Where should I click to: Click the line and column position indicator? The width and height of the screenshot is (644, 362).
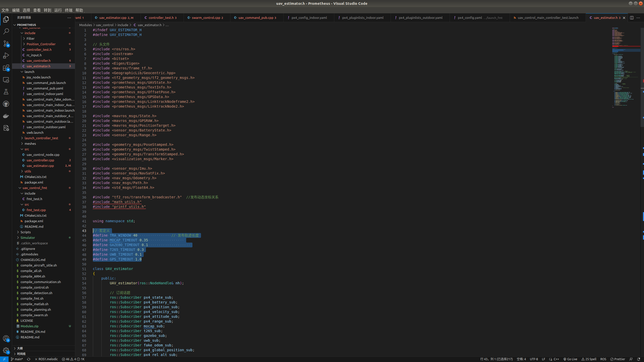[496, 359]
